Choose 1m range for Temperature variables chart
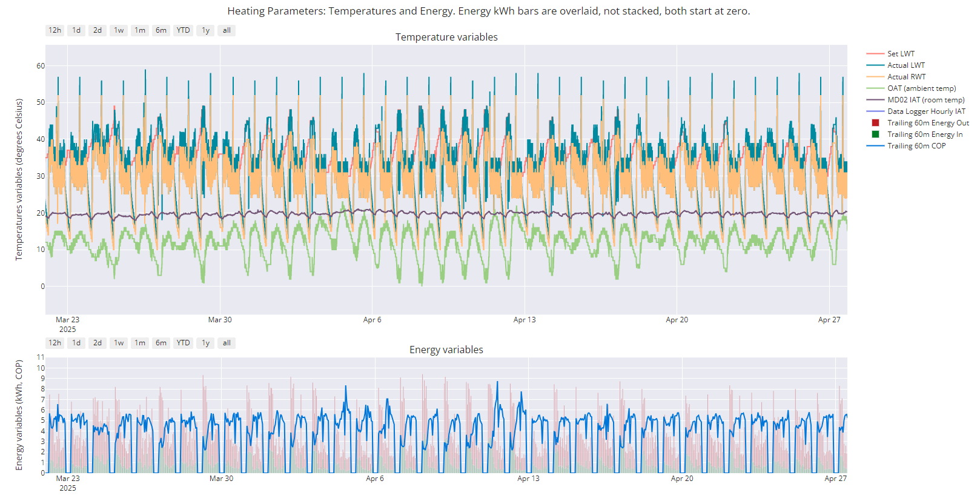Viewport: 980px width, 501px height. click(x=140, y=30)
